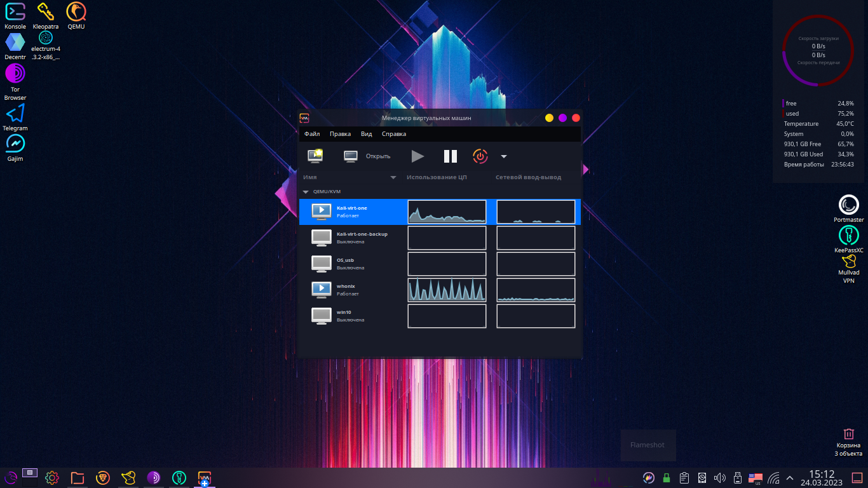868x488 pixels.
Task: Click the Использование ЦП column header
Action: [x=437, y=177]
